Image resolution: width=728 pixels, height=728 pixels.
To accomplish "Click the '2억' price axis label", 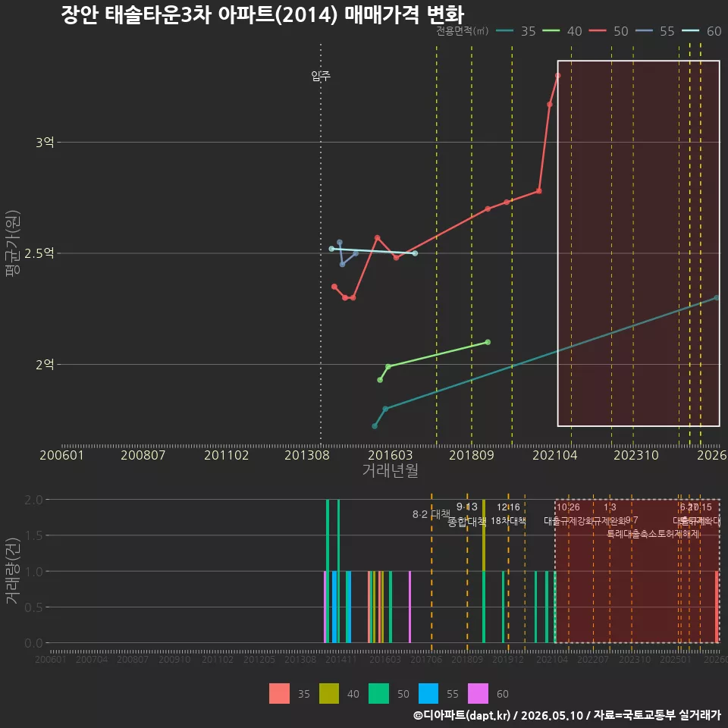I will 45,364.
